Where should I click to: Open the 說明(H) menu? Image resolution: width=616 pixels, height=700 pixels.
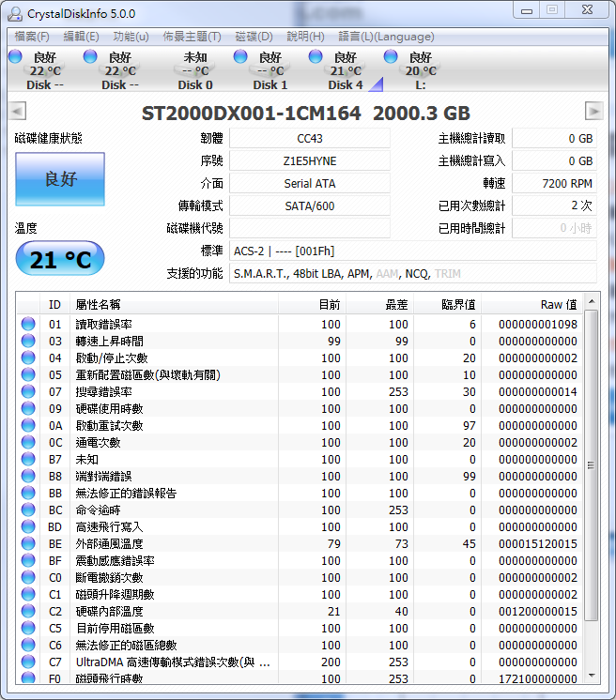305,37
